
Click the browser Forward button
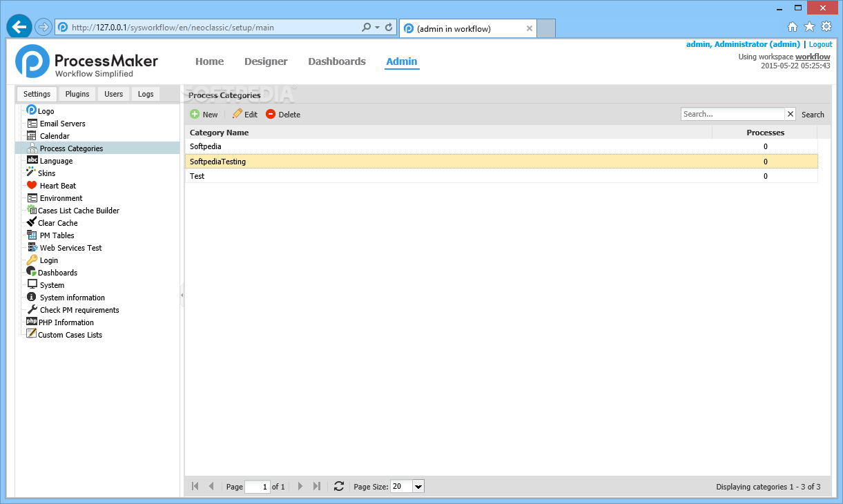(x=43, y=27)
